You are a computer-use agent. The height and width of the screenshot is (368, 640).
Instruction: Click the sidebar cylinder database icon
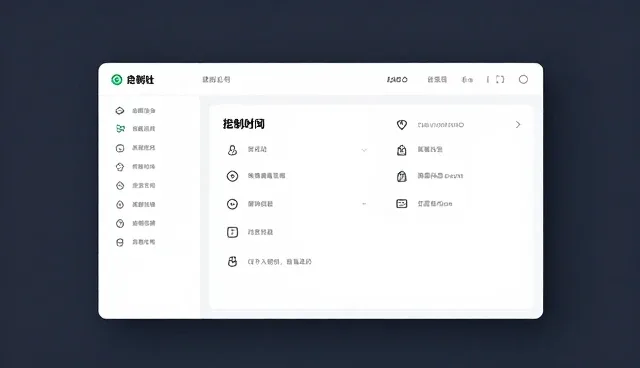(120, 242)
